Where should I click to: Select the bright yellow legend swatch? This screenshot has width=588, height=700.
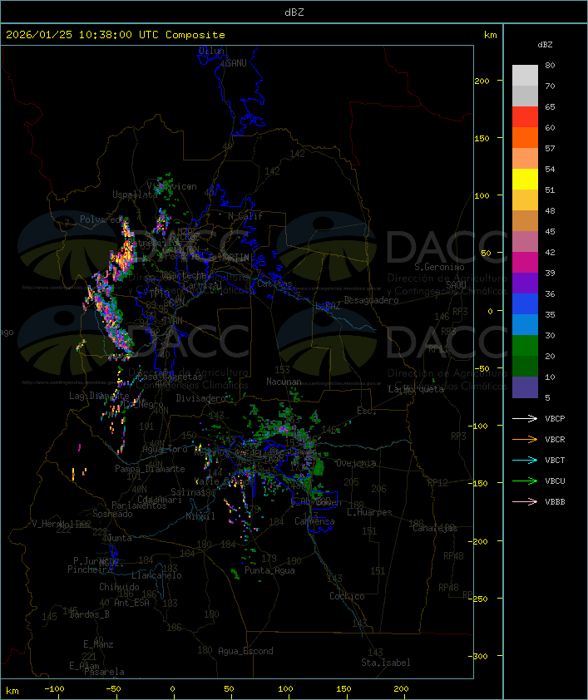[x=525, y=180]
